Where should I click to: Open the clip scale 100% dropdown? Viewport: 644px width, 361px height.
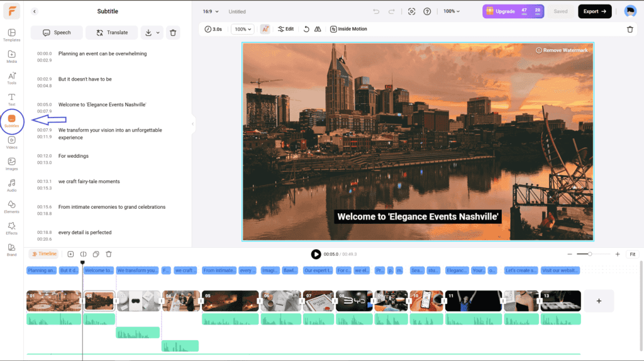pyautogui.click(x=242, y=29)
